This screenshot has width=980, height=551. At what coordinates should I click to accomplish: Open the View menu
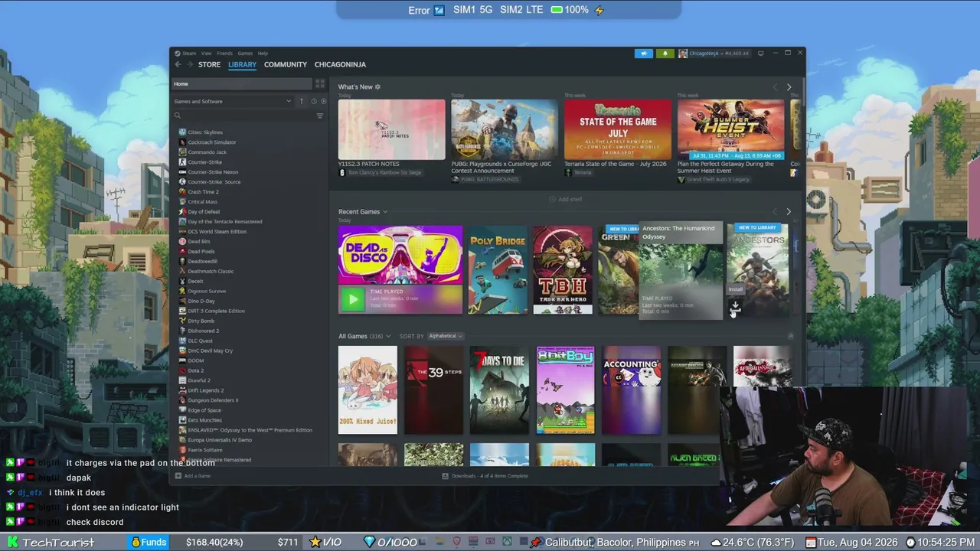tap(207, 54)
